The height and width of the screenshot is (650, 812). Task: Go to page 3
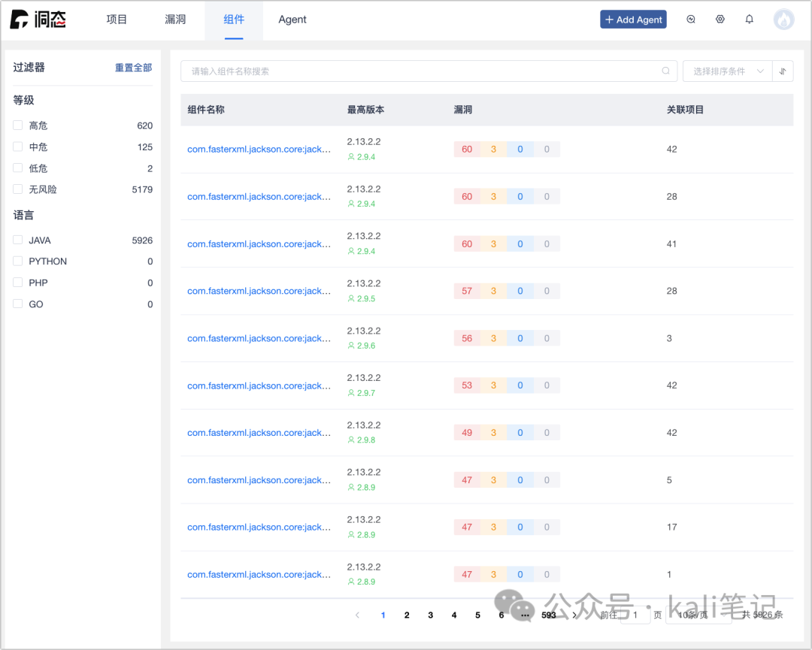430,615
